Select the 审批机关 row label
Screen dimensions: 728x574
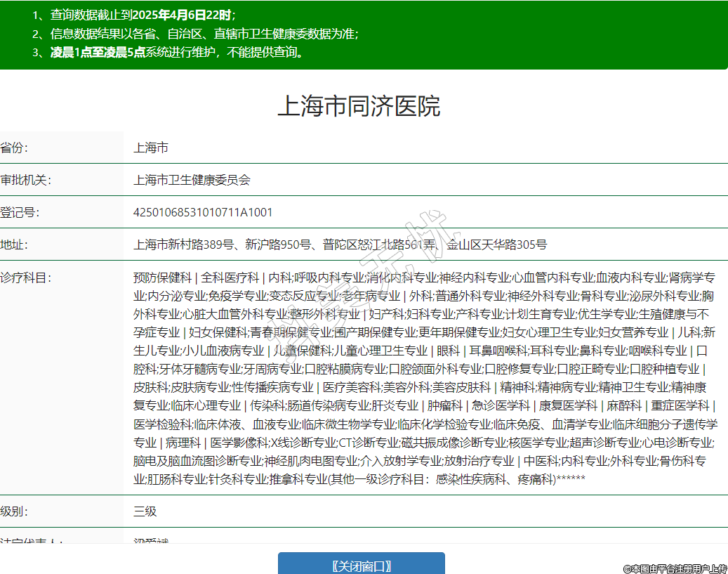click(25, 180)
